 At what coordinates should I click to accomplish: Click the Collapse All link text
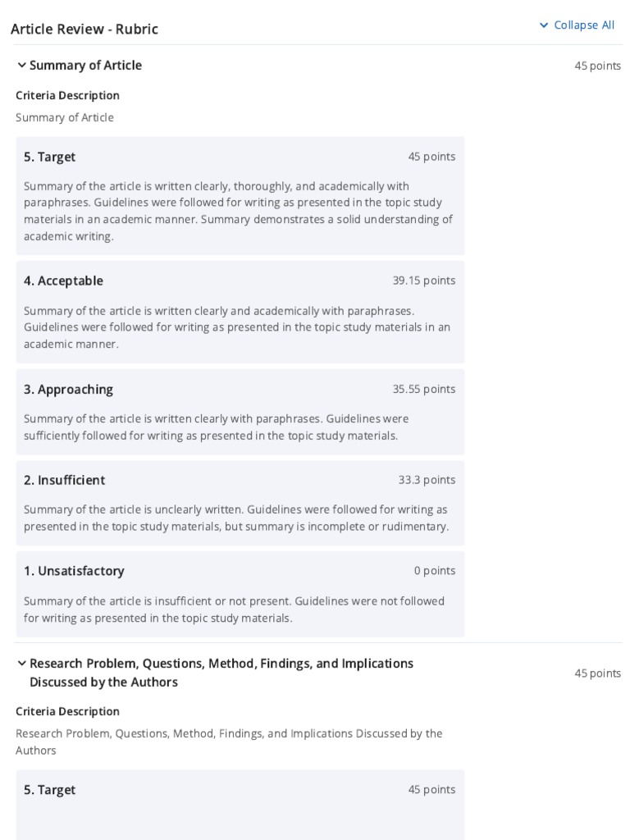pos(584,25)
